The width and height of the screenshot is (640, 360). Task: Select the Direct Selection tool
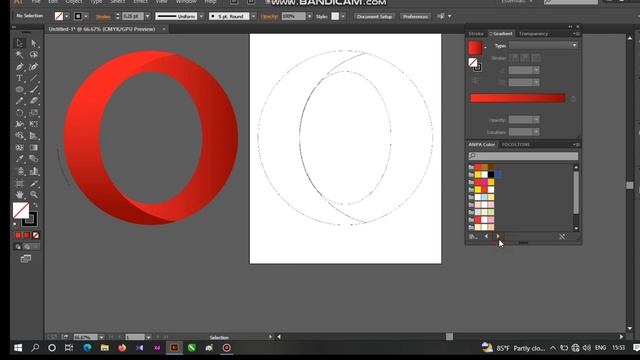click(34, 43)
